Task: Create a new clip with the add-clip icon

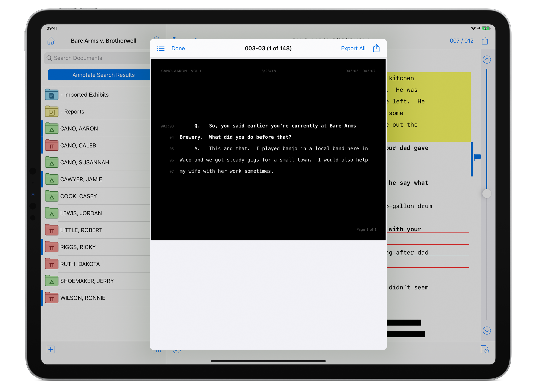Action: [x=156, y=351]
